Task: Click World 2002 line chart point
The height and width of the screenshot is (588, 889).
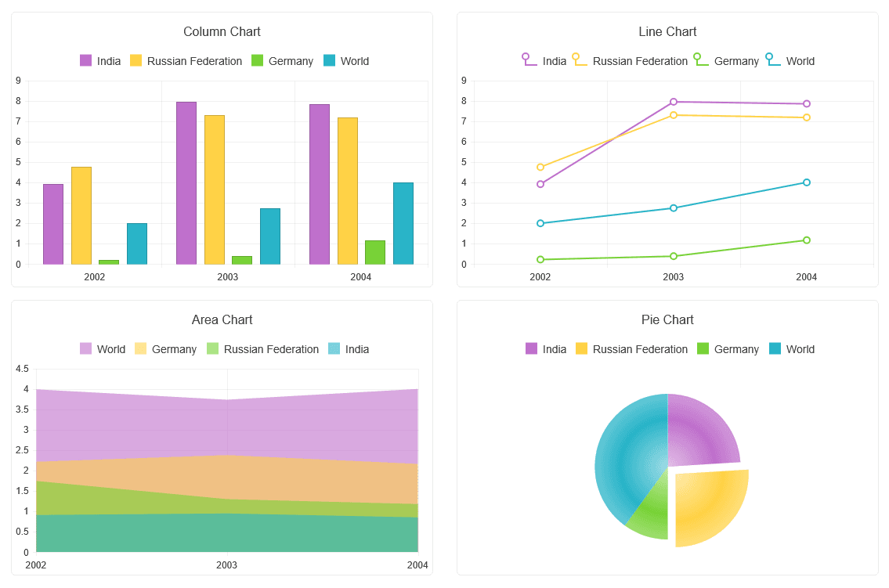Action: point(540,223)
